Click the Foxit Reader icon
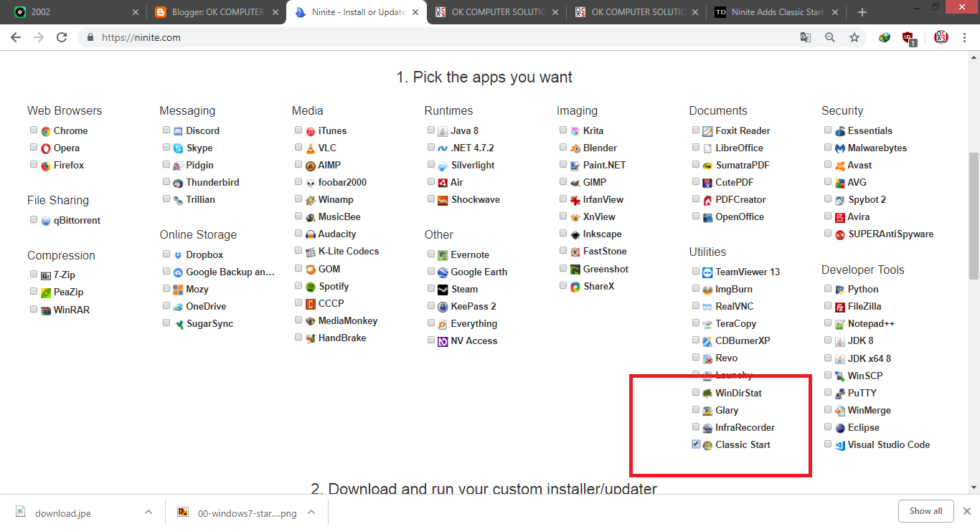The image size is (980, 529). click(707, 131)
